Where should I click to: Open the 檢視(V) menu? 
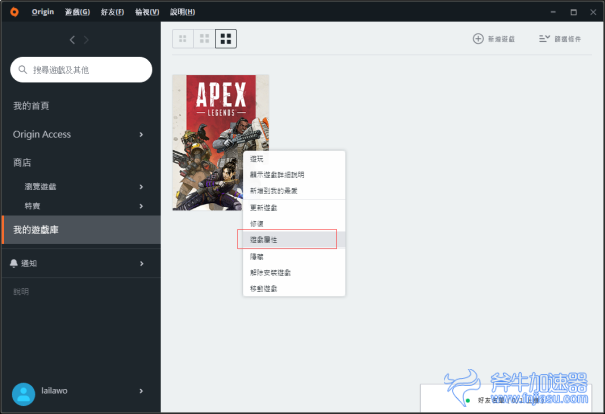[x=147, y=12]
